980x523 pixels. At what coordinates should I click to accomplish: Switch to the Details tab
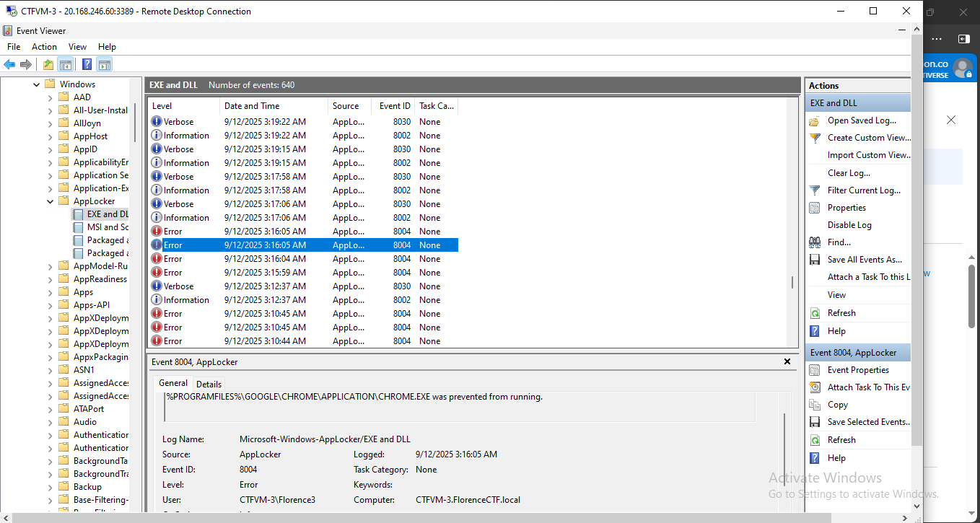click(209, 384)
